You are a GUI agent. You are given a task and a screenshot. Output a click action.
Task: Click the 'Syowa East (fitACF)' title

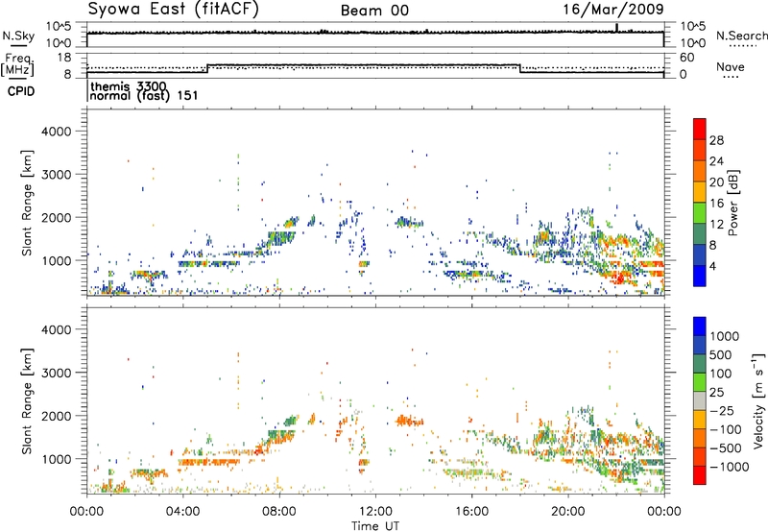(x=174, y=9)
